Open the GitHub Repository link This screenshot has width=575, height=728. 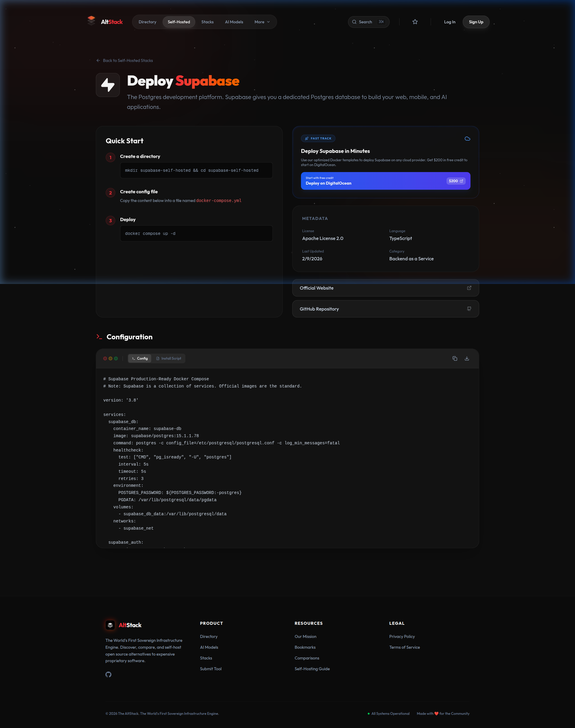(x=385, y=309)
